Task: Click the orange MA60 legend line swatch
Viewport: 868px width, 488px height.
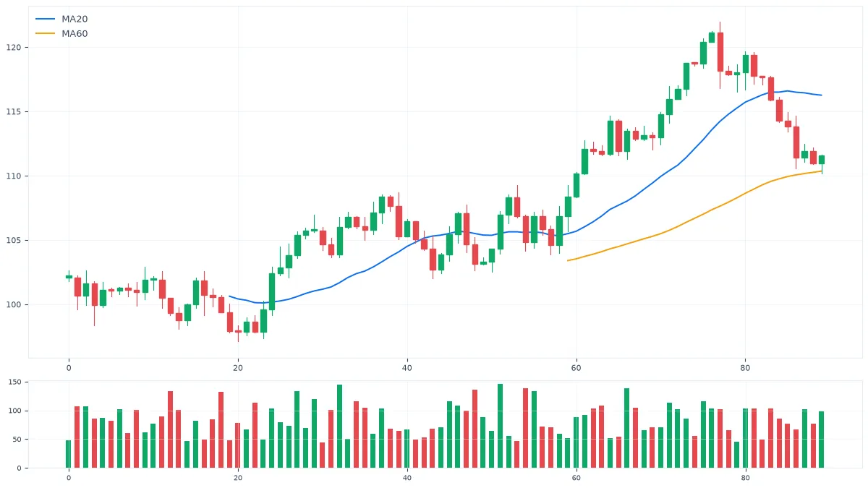Action: click(45, 34)
